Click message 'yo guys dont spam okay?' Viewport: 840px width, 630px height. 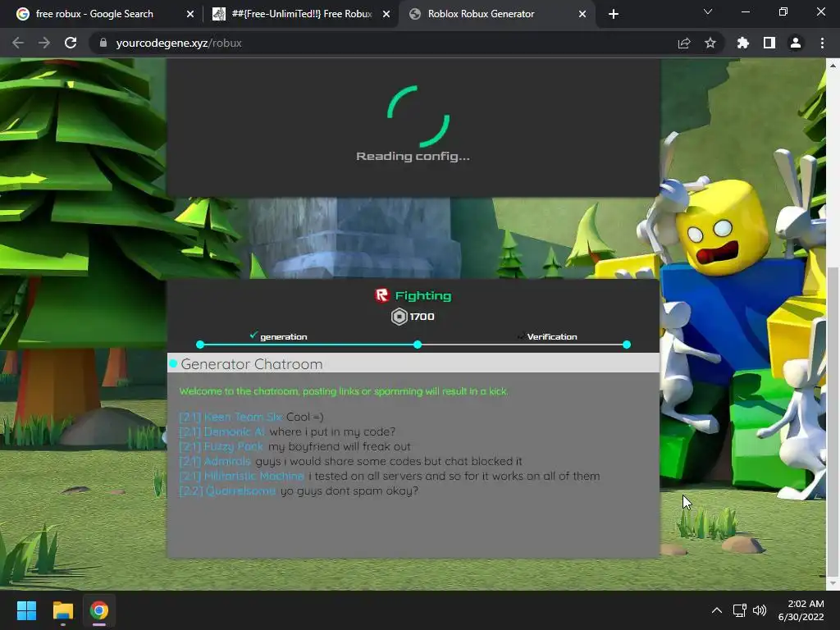349,491
